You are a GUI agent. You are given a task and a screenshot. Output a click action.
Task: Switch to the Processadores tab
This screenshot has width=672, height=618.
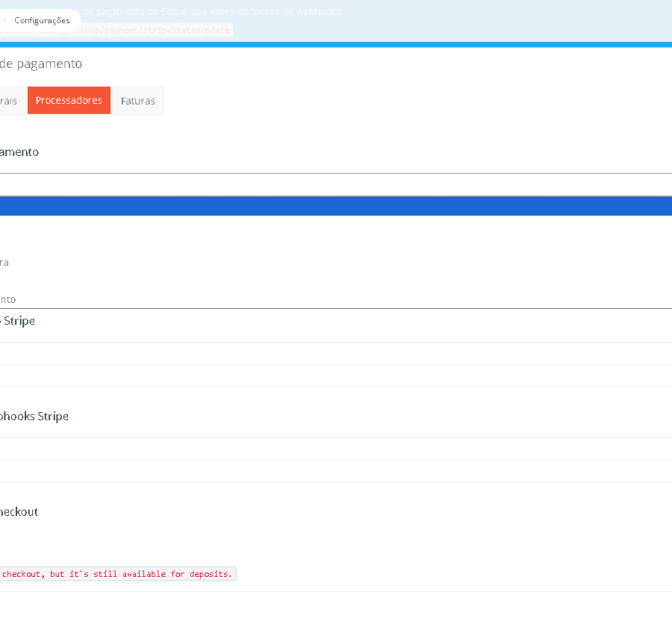[x=69, y=100]
